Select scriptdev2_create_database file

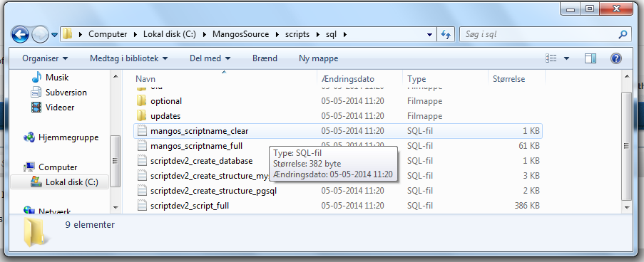pyautogui.click(x=201, y=161)
